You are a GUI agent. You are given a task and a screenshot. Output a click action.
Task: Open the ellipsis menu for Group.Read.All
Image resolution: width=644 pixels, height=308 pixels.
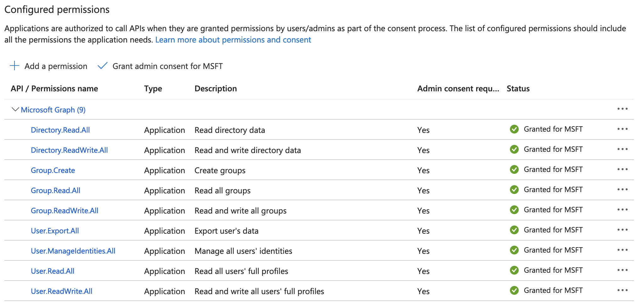623,190
